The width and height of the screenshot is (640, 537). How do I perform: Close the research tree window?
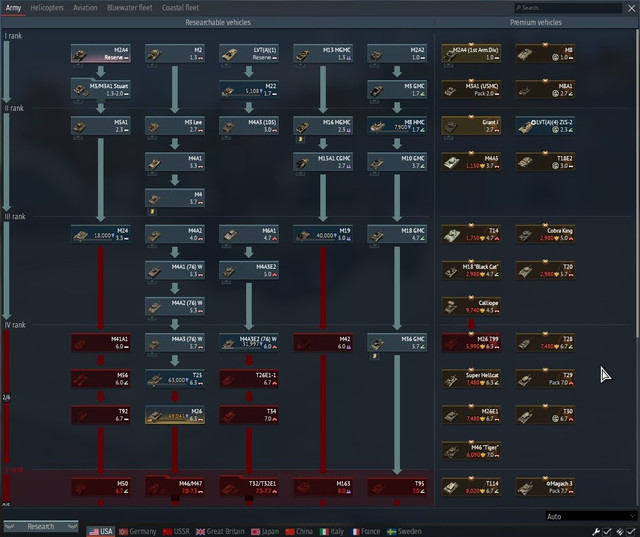631,8
